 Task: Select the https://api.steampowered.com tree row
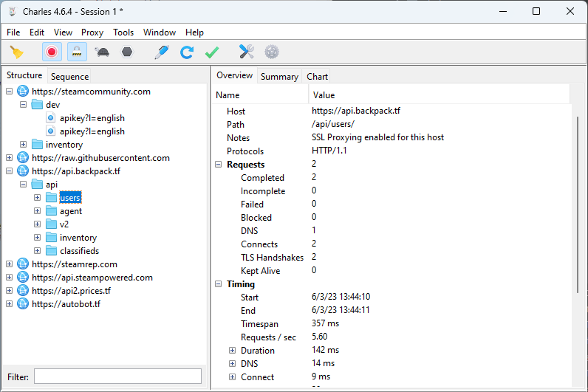[92, 278]
